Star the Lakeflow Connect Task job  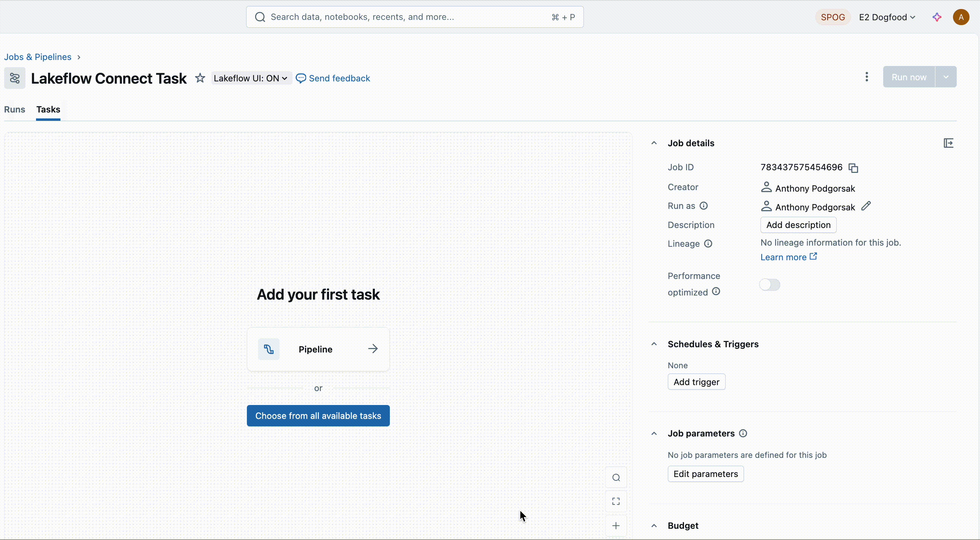(200, 78)
